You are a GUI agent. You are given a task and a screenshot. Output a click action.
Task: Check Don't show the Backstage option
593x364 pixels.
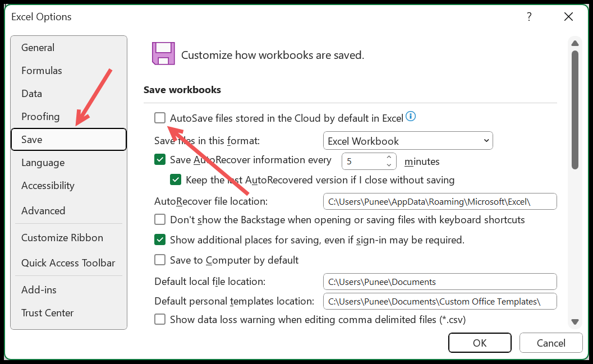(159, 220)
